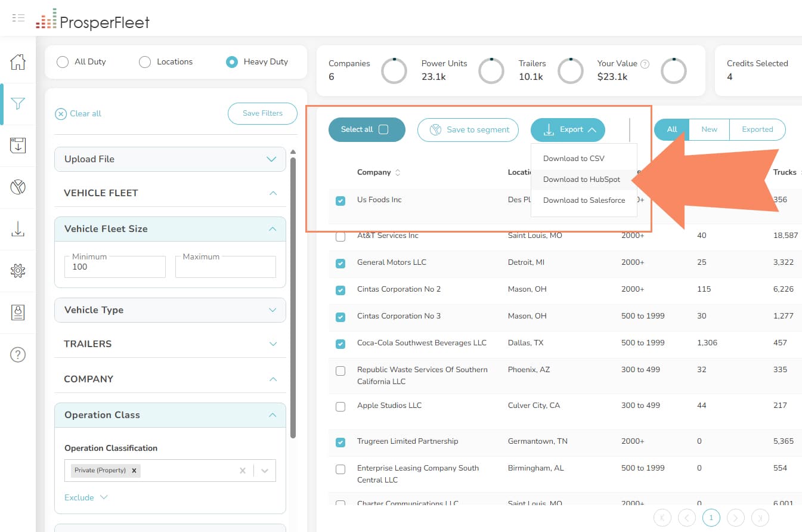The width and height of the screenshot is (802, 532).
Task: Check the At&T Services Inc row checkbox
Action: click(x=340, y=237)
